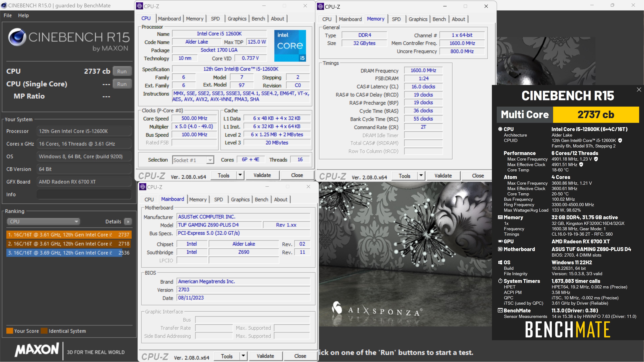Click the GPU icon in BenchMate panel

coord(500,241)
